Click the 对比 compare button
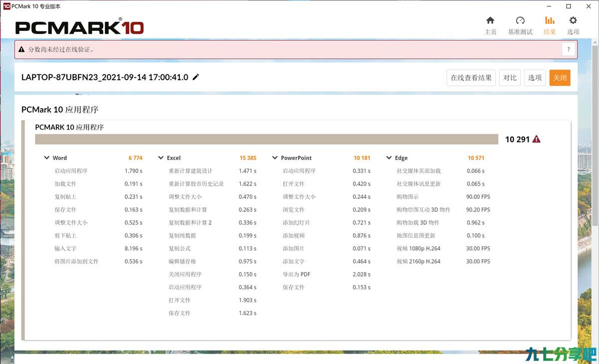 click(510, 78)
